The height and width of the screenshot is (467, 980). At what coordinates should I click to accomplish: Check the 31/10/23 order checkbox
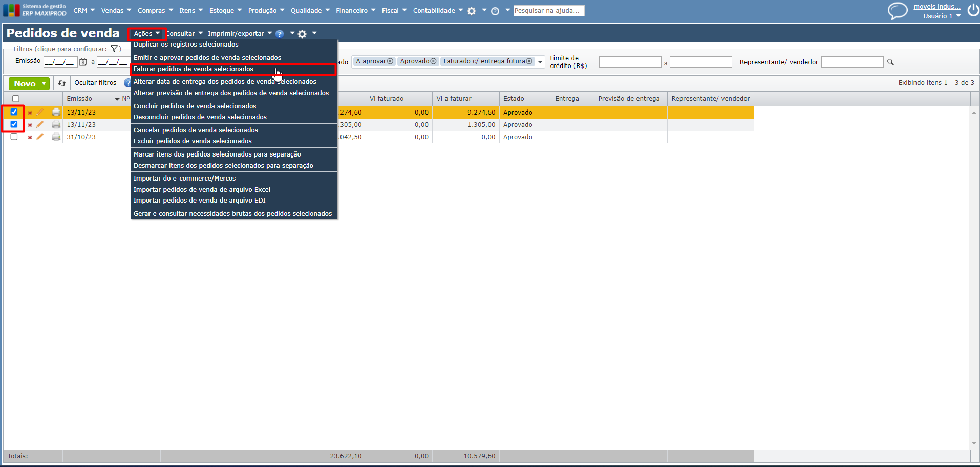click(14, 137)
